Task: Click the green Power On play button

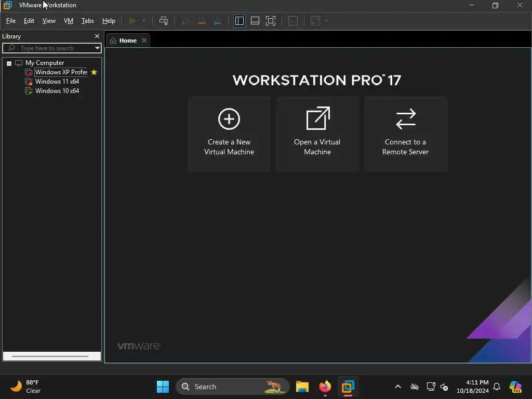Action: (x=133, y=21)
